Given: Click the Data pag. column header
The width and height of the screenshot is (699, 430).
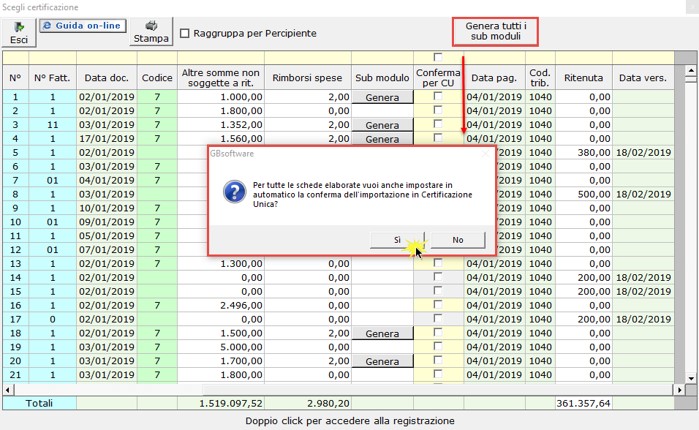Looking at the screenshot, I should click(494, 78).
